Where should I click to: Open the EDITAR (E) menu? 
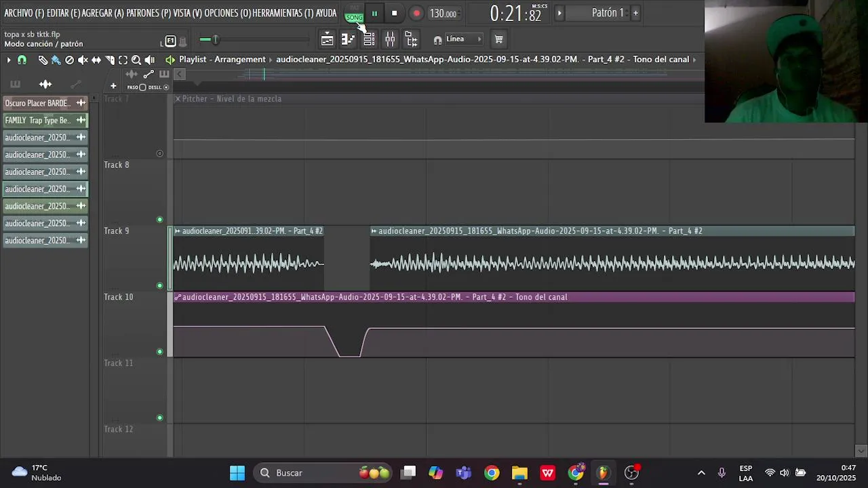(63, 13)
